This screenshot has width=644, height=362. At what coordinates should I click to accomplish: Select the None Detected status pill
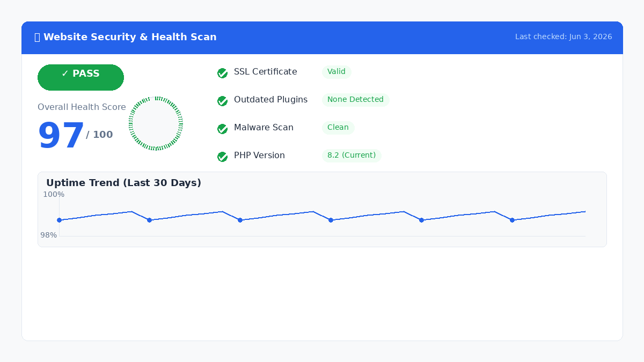(355, 100)
